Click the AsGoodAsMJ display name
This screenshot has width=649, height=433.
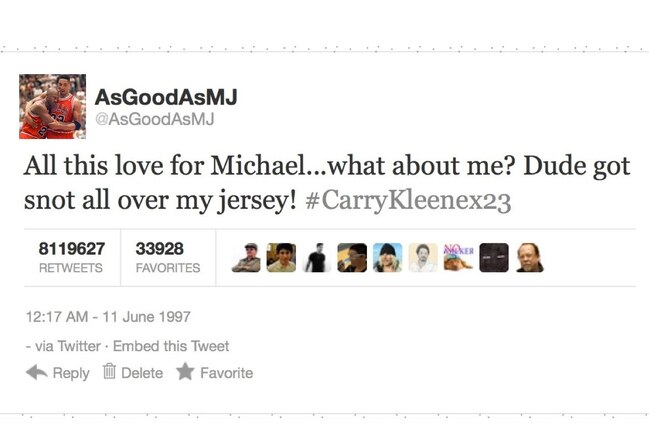pos(166,97)
